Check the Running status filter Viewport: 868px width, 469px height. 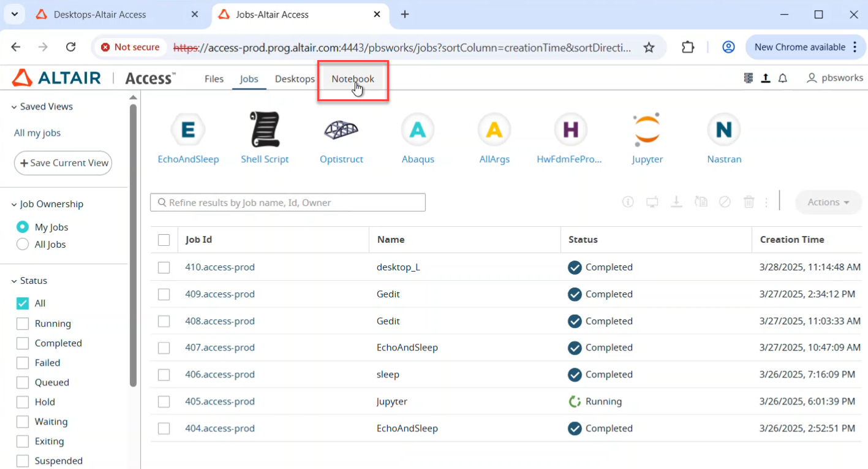(23, 324)
